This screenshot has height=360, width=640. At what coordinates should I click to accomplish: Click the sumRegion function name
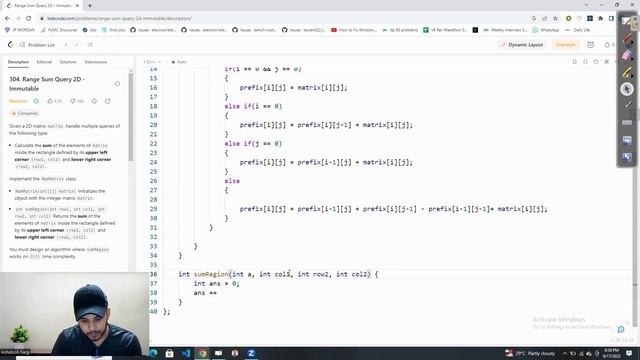click(211, 274)
